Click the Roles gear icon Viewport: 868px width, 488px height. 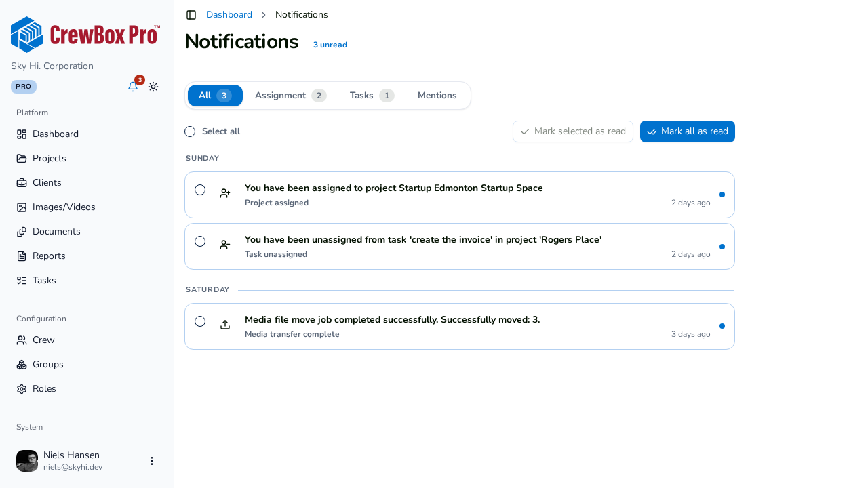[x=22, y=389]
